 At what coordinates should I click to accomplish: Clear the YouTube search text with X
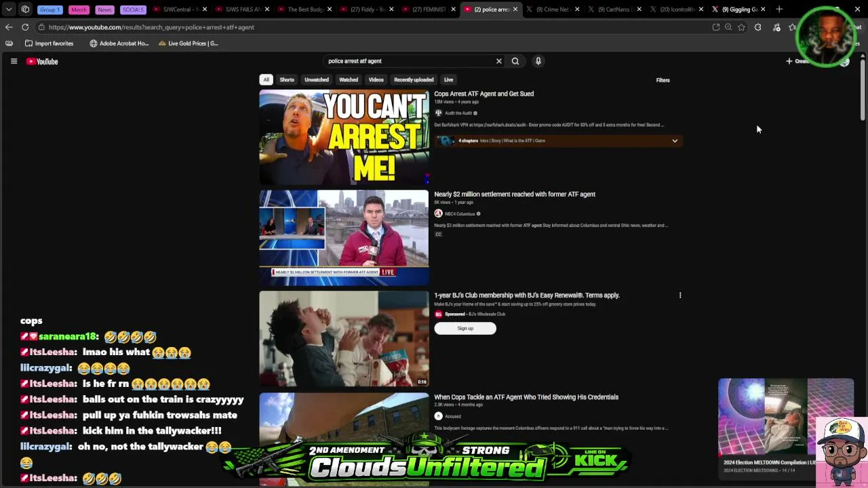[499, 61]
